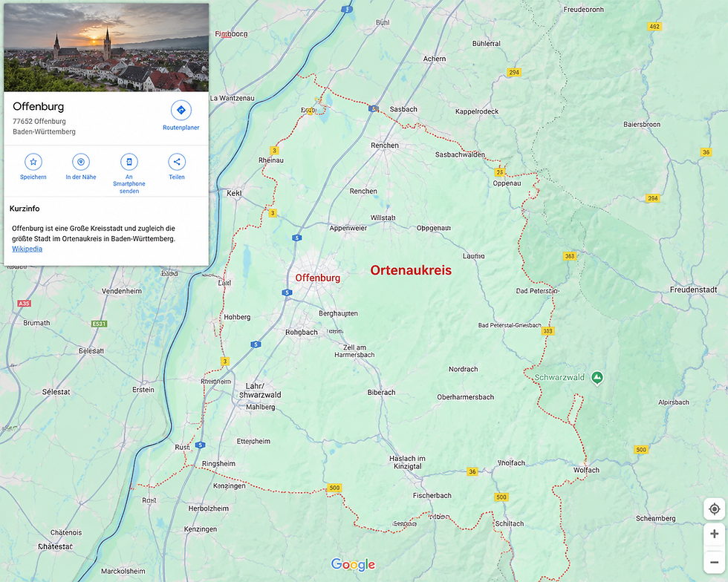This screenshot has height=582, width=728.
Task: Click the Nordrach town label
Action: pyautogui.click(x=464, y=369)
